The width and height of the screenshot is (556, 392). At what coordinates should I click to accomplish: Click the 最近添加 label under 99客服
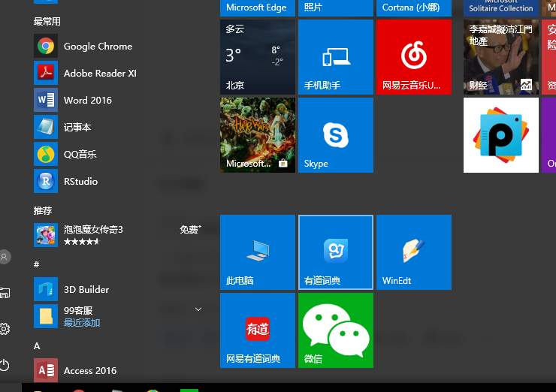[82, 323]
